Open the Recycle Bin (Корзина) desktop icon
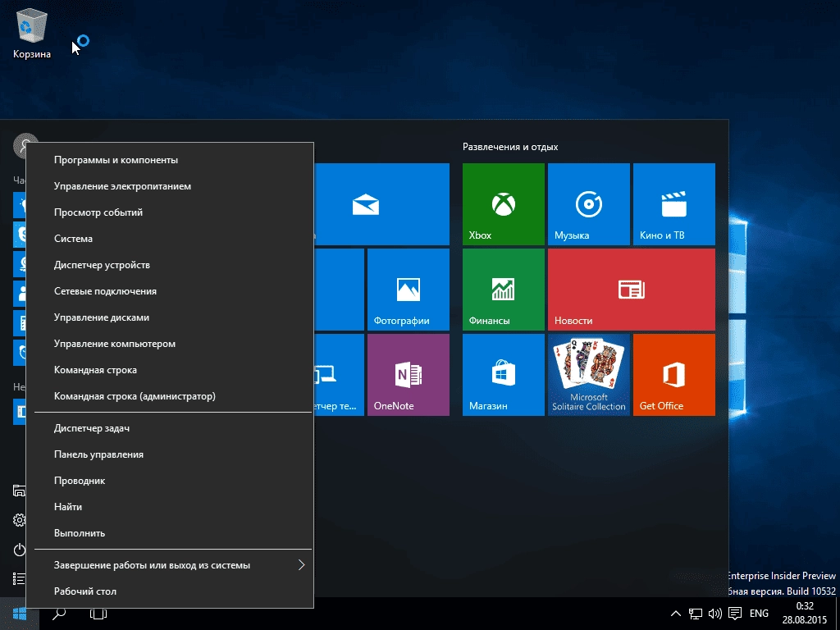 coord(32,33)
